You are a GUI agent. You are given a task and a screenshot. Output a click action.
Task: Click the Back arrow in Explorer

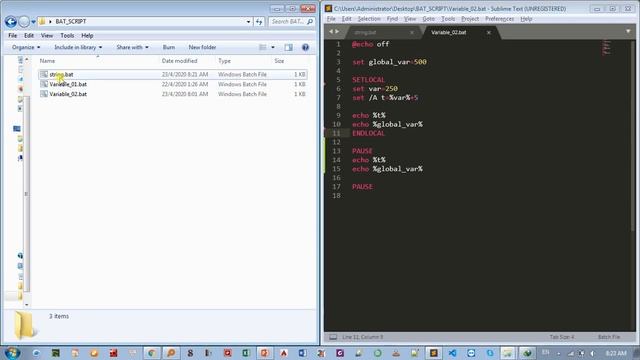[x=11, y=22]
